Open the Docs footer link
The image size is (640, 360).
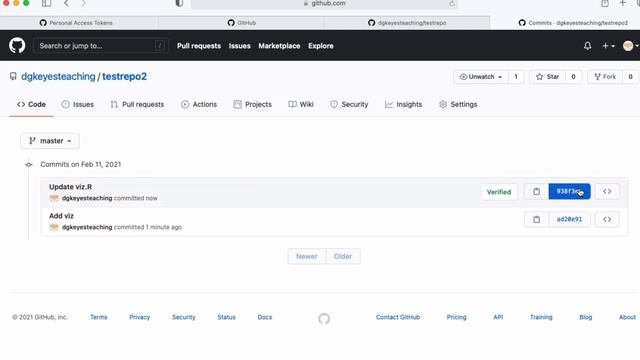264,317
